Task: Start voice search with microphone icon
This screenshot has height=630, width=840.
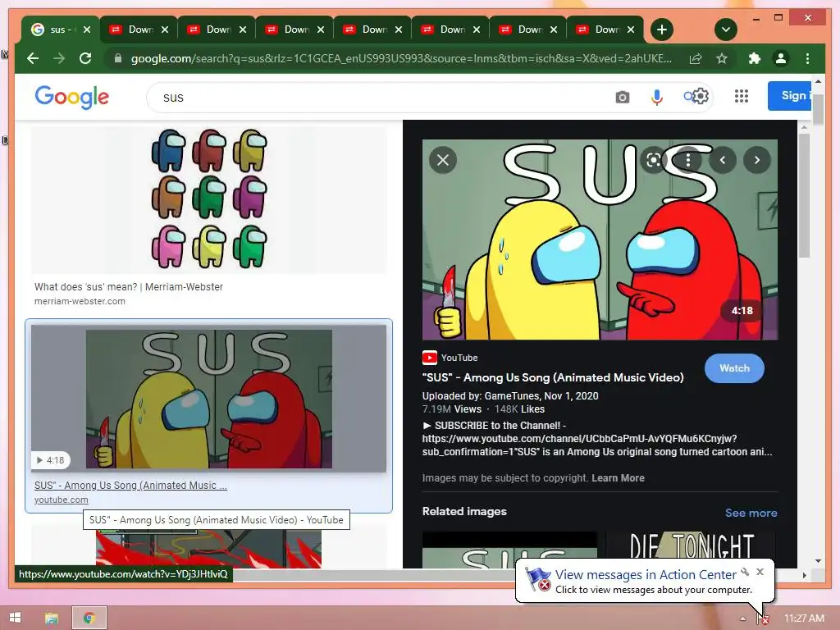Action: [657, 98]
